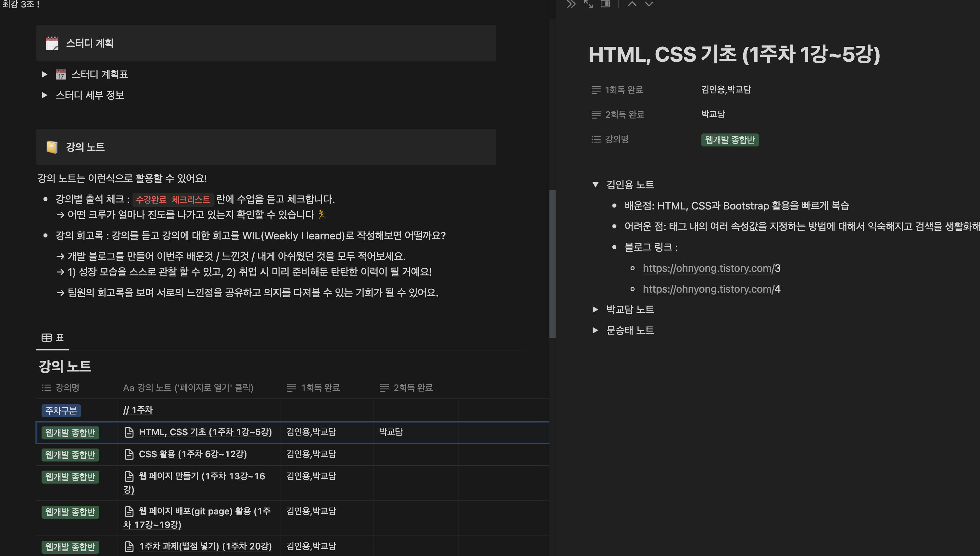Collapse the 김인용 노트 toggle
Image resolution: width=980 pixels, height=556 pixels.
[x=595, y=185]
